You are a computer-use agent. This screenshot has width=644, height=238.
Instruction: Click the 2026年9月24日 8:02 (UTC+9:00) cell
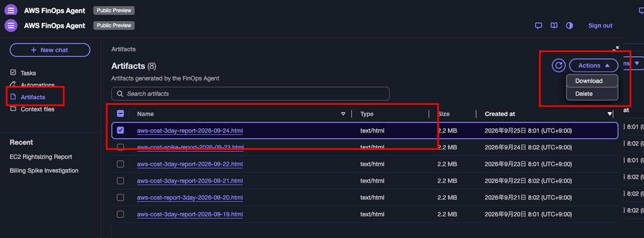(x=528, y=147)
